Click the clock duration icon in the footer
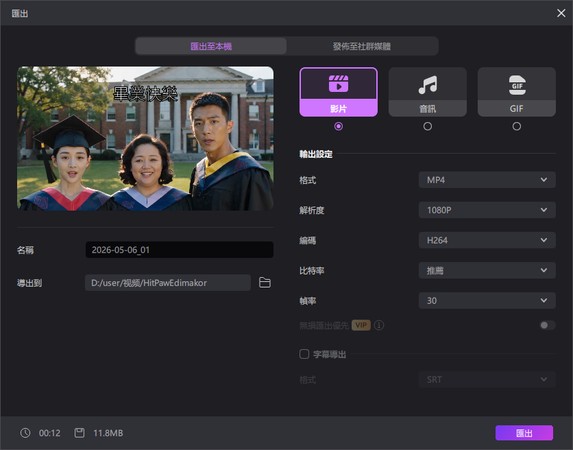Viewport: 573px width, 450px height. (25, 433)
